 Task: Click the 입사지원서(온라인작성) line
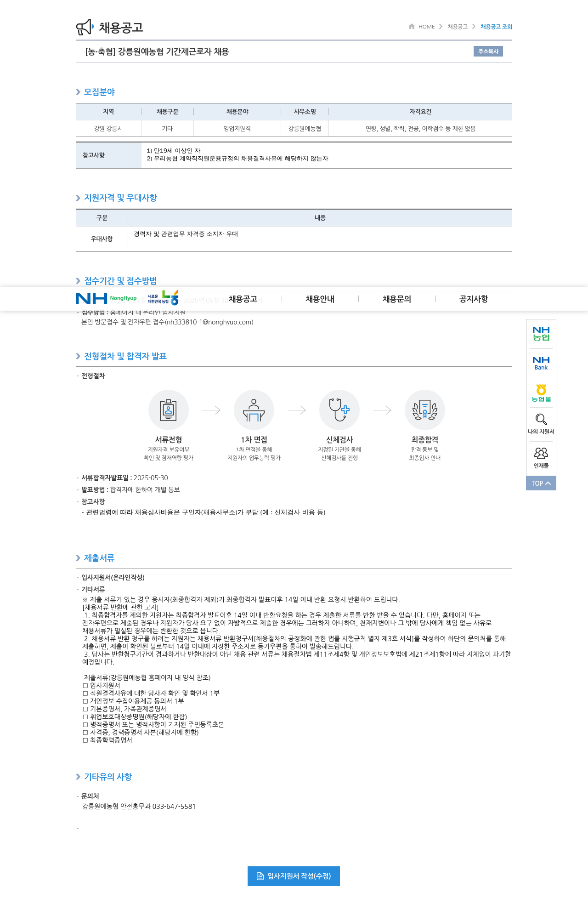pos(113,578)
